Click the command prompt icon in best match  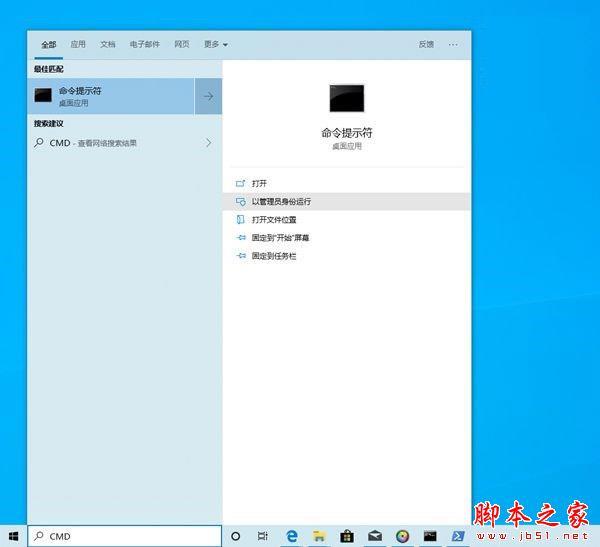[43, 95]
